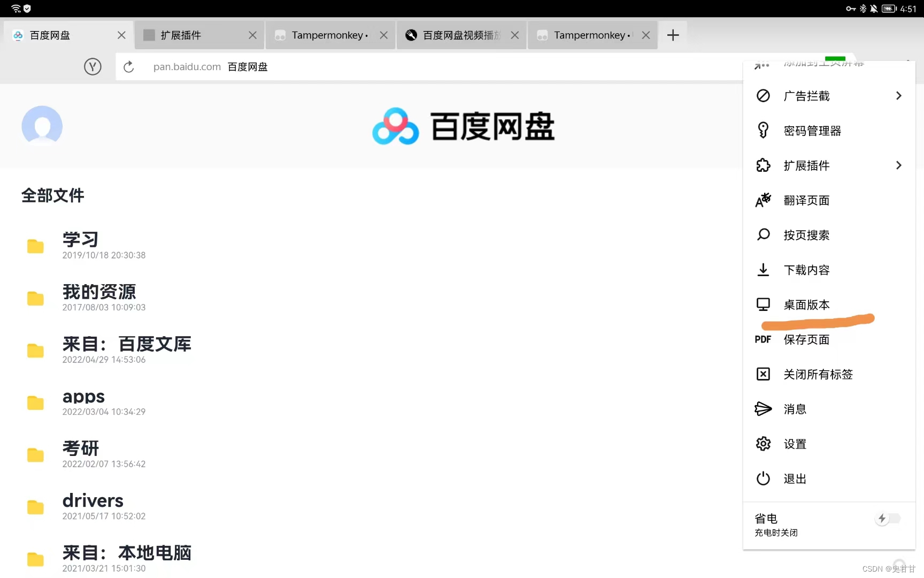Screen dimensions: 924x578
Task: Click the Yandex browser logo button
Action: point(93,67)
